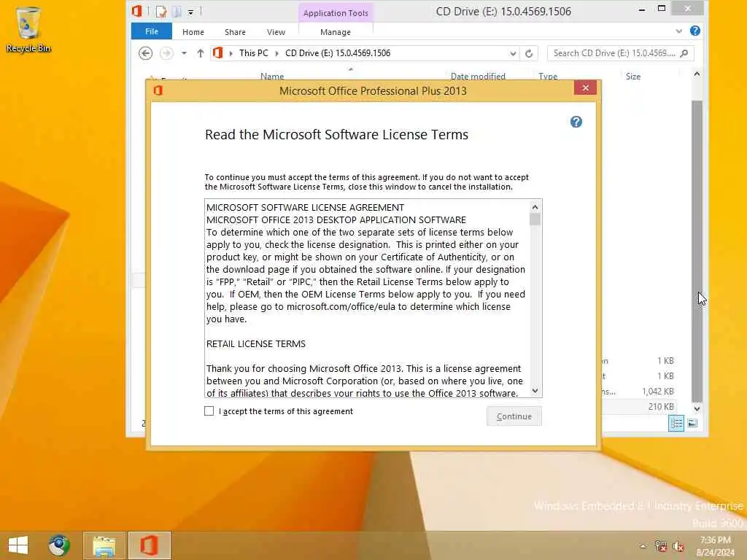Click Explorer file list scroll up arrow
Viewport: 747px width, 560px height.
(x=697, y=74)
